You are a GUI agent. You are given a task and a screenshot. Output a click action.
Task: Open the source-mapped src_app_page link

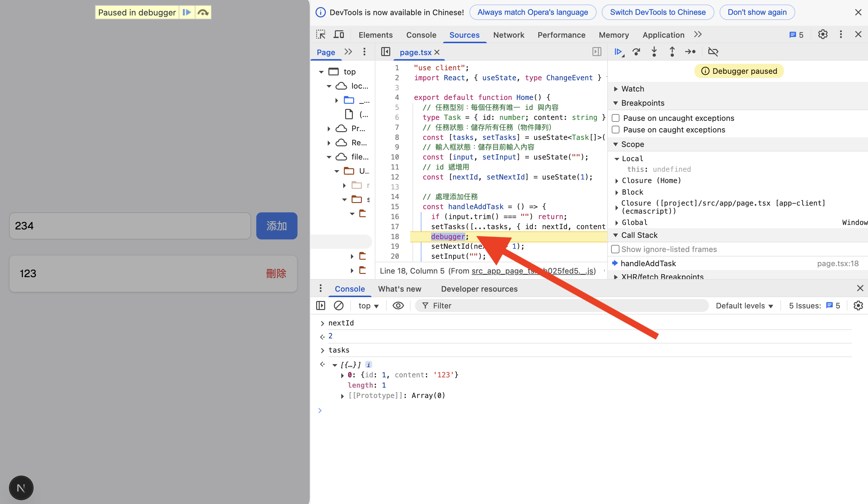[x=533, y=271]
